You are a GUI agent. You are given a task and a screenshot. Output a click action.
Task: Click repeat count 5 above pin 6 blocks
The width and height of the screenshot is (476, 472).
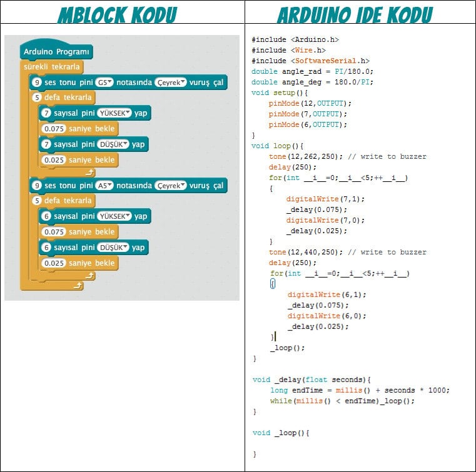pyautogui.click(x=37, y=201)
